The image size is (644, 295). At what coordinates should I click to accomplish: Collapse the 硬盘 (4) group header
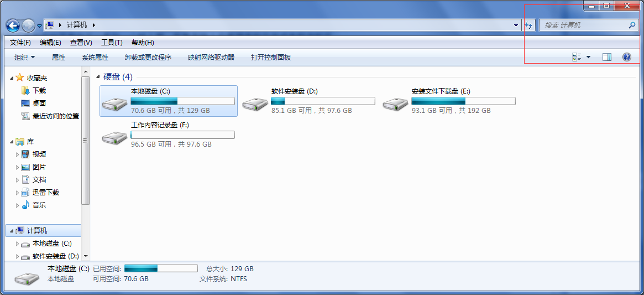98,77
